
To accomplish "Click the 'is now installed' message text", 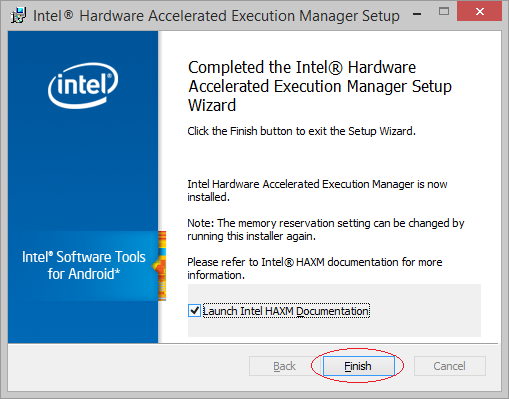I will [317, 190].
